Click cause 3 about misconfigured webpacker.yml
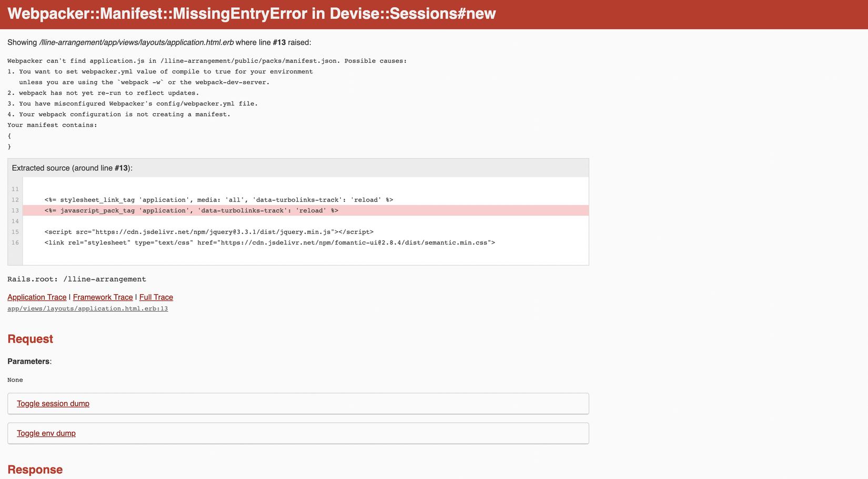 [x=133, y=104]
